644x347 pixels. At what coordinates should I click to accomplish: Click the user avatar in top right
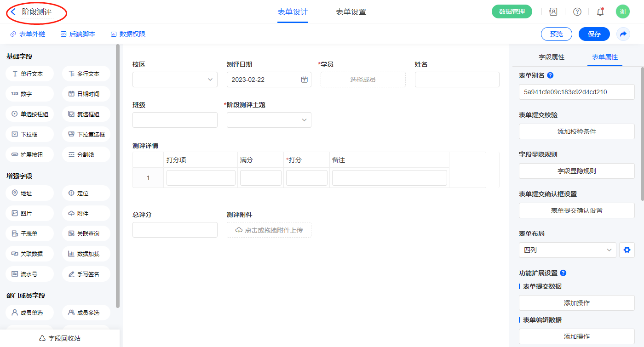pyautogui.click(x=622, y=12)
